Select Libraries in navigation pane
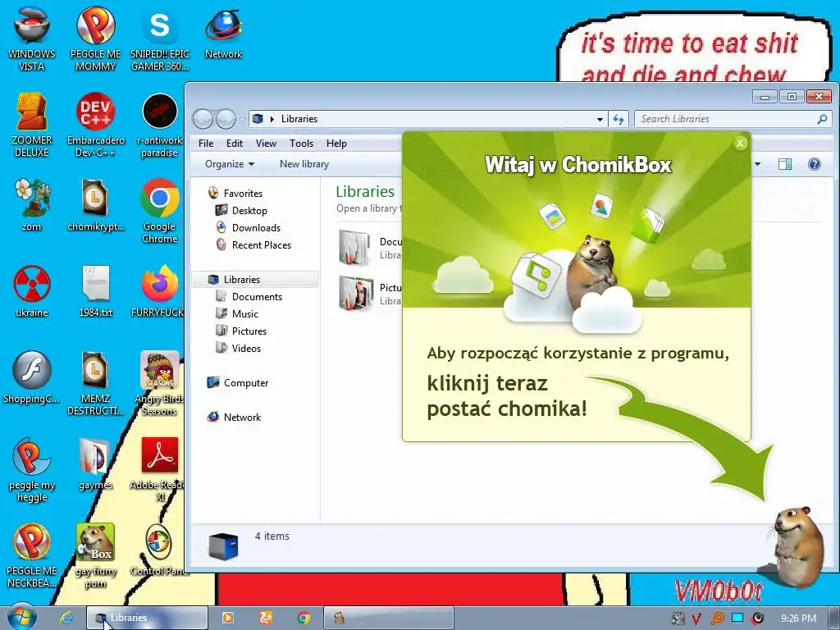This screenshot has width=840, height=630. point(256,279)
